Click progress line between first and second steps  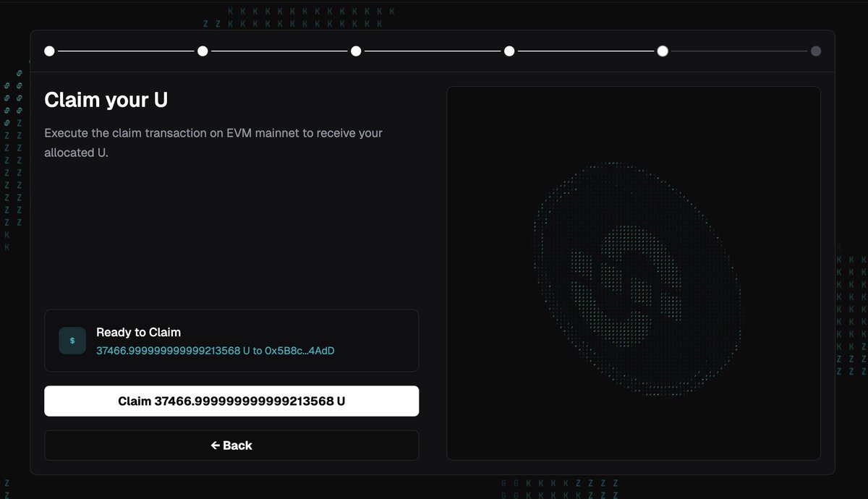click(x=126, y=51)
